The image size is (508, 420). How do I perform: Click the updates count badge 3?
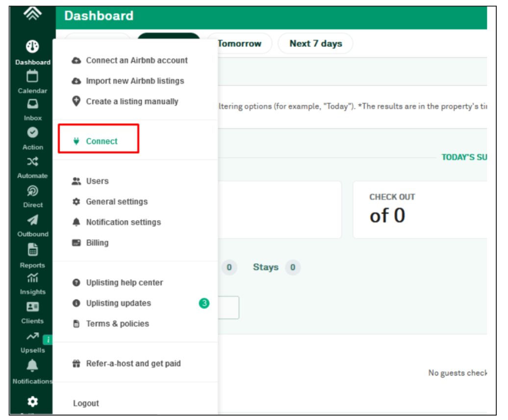pos(204,303)
